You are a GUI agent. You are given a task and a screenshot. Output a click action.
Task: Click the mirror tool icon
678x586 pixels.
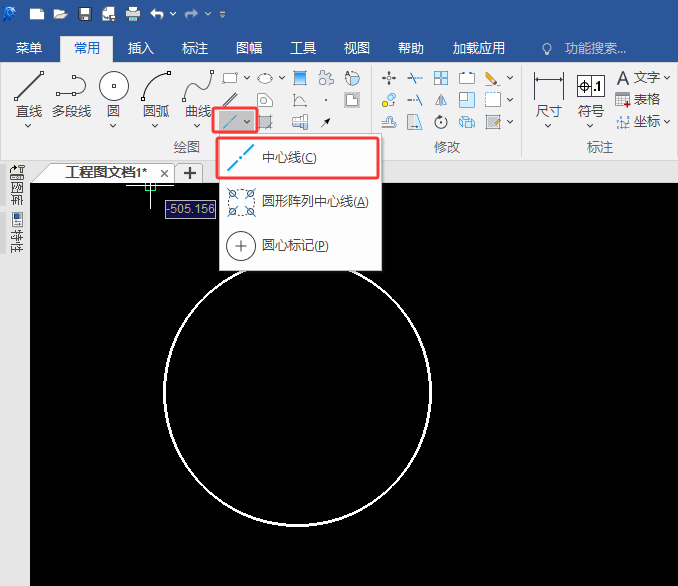pyautogui.click(x=441, y=100)
